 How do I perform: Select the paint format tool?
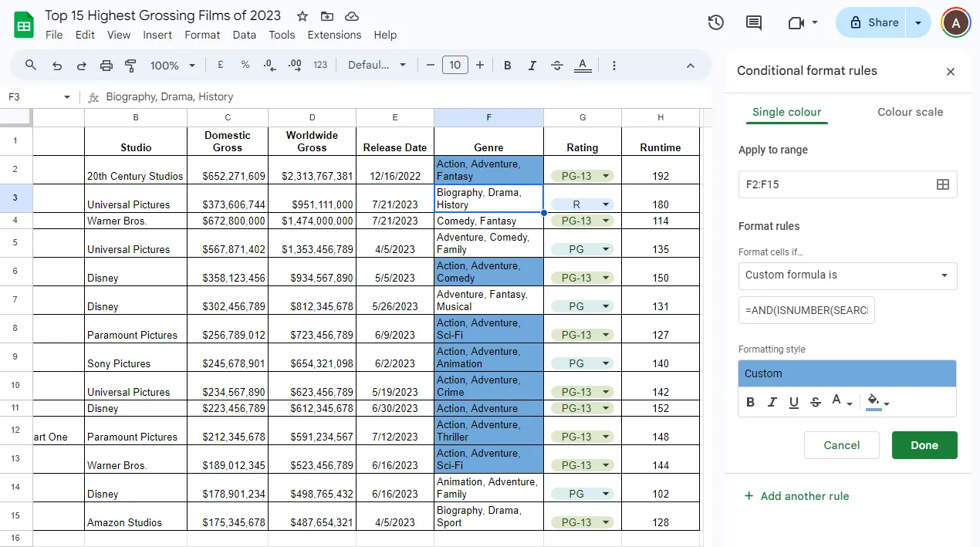coord(130,66)
